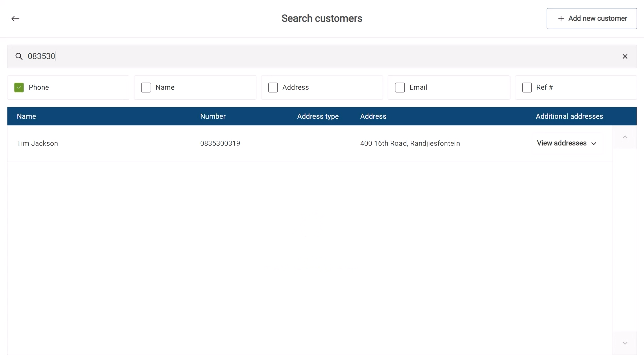Tick the Ref # filter checkbox
Screen dimensions: 644x362
pos(527,87)
